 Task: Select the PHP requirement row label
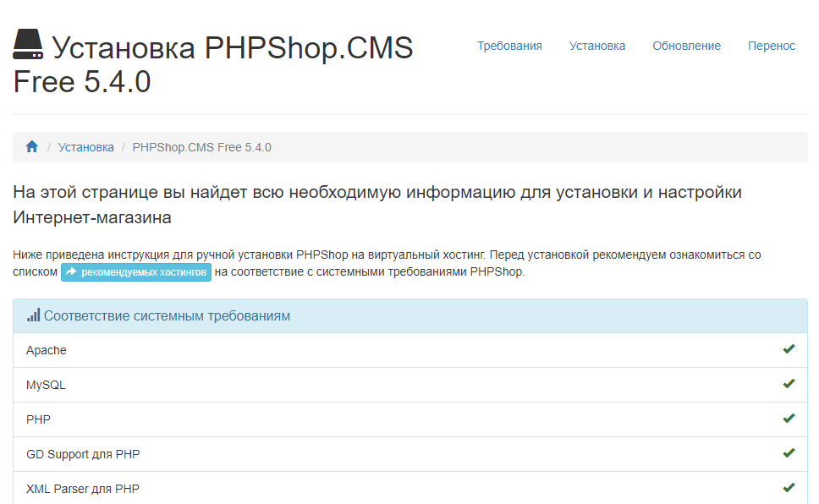[x=38, y=419]
